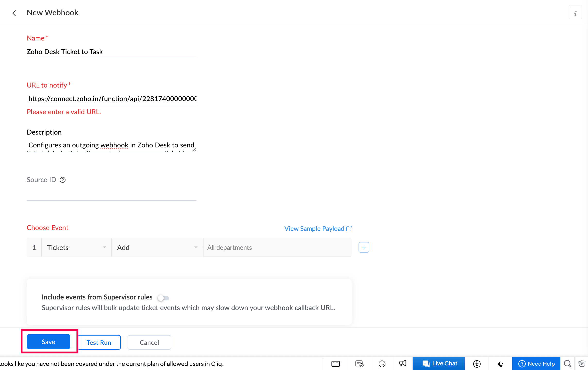
Task: Save the new webhook
Action: point(48,342)
